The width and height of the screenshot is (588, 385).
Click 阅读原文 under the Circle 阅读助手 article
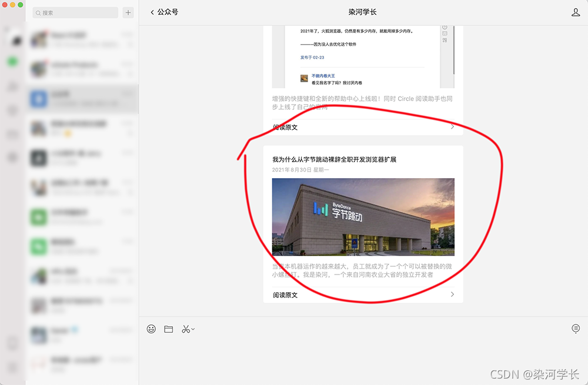coord(285,128)
